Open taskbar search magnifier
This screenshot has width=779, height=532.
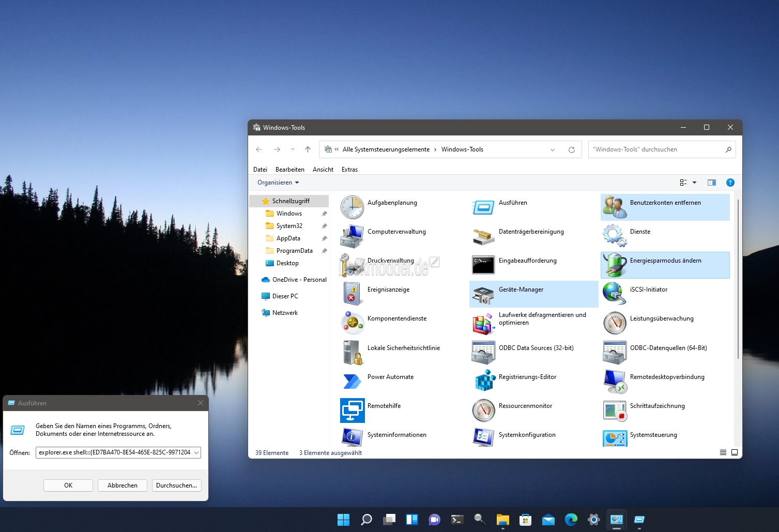tap(366, 520)
